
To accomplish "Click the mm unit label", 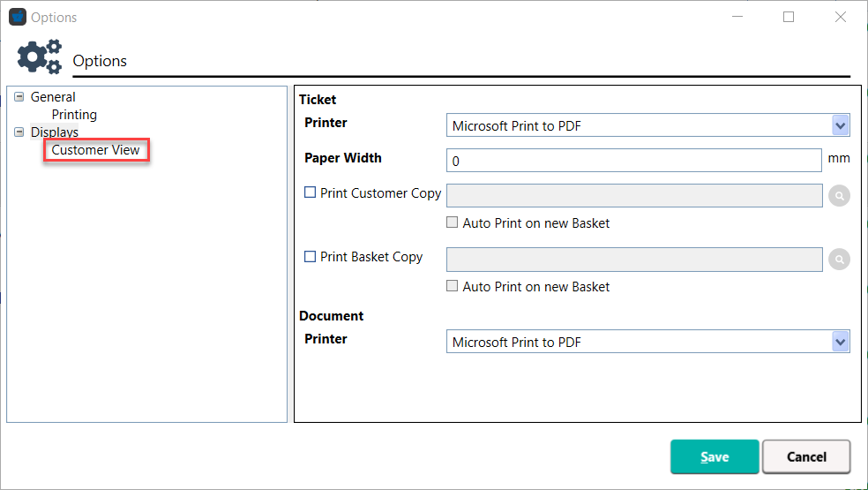I will coord(839,158).
